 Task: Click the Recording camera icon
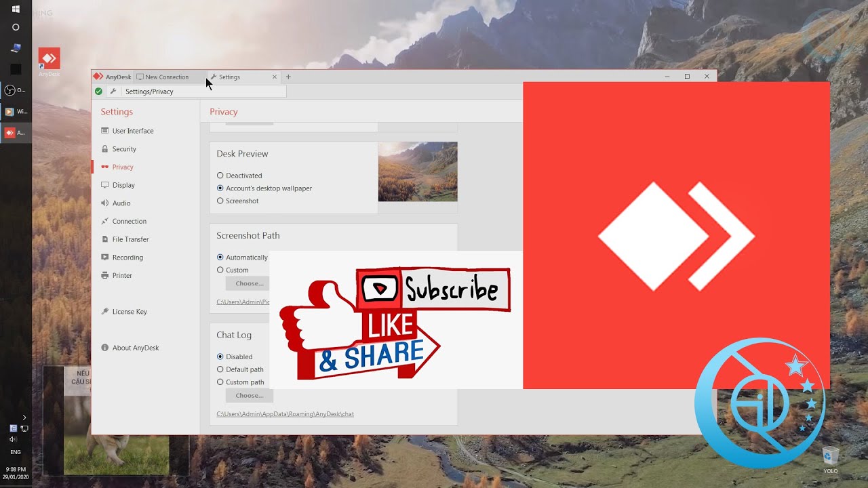click(x=105, y=258)
